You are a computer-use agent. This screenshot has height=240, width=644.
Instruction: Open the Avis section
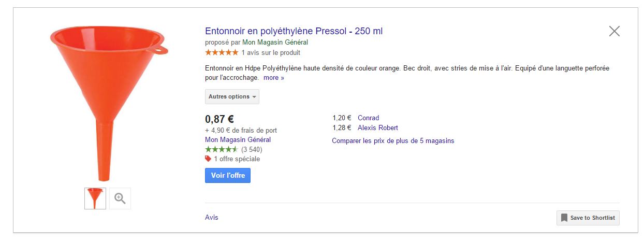tap(212, 217)
